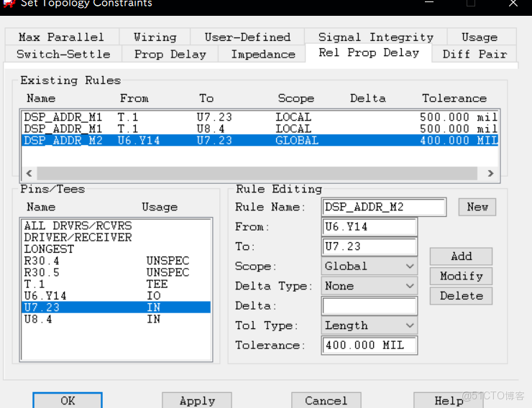Select pin R30.4 in the list
532x408 pixels.
pos(116,261)
